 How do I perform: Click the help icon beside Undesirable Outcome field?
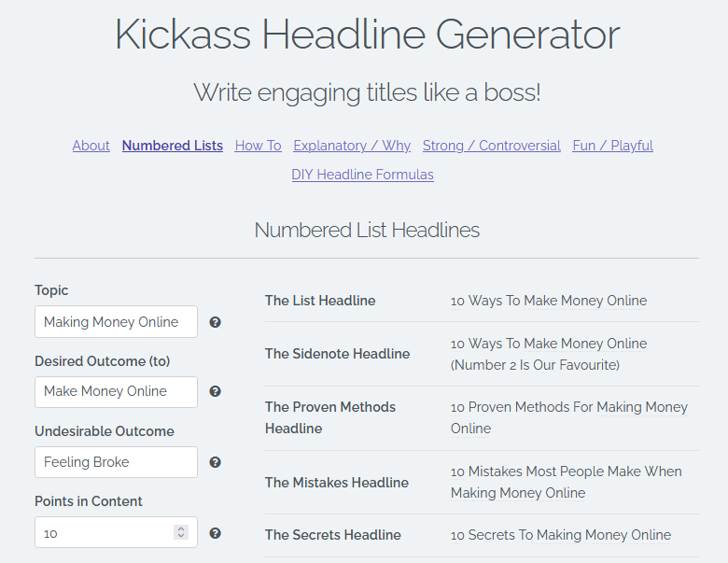click(215, 462)
